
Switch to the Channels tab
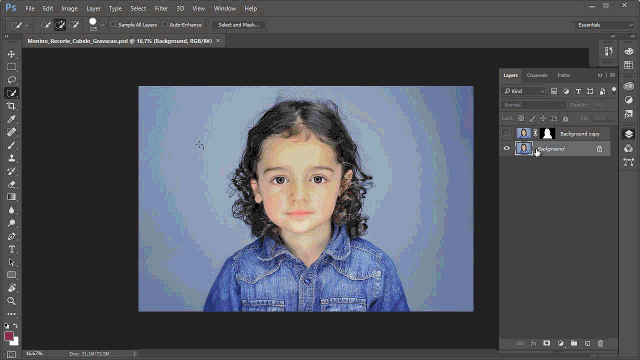tap(537, 75)
